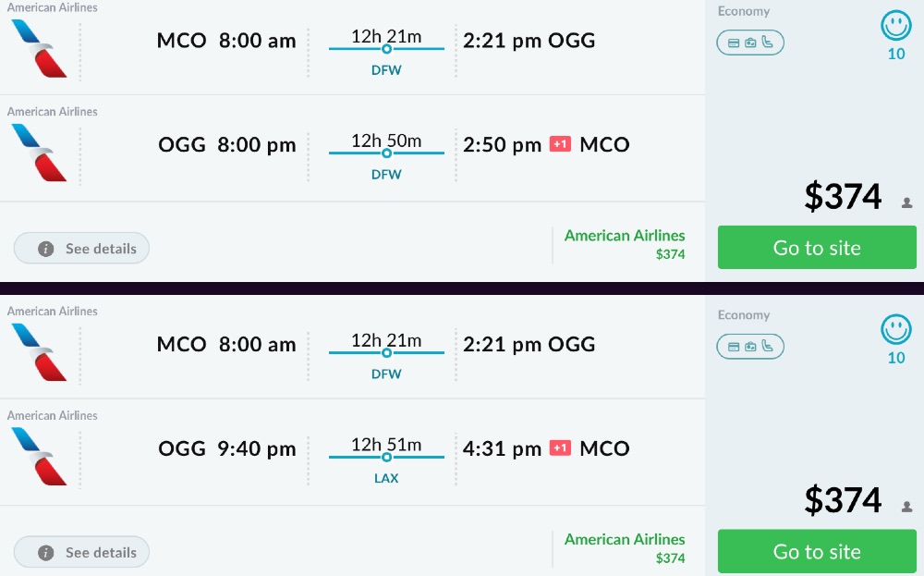Image resolution: width=924 pixels, height=576 pixels.
Task: Open the green American Airlines $374 link in the top card
Action: tap(625, 243)
